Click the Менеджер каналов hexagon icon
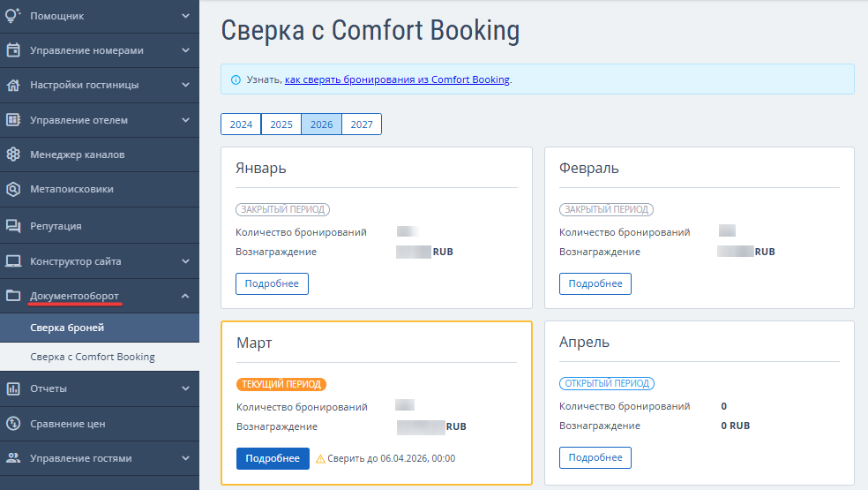 click(x=13, y=155)
